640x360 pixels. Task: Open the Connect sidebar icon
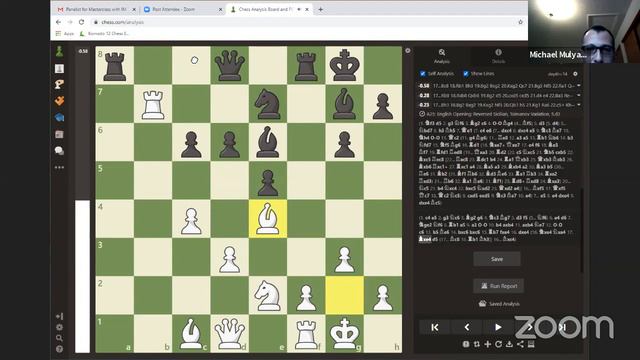[60, 134]
